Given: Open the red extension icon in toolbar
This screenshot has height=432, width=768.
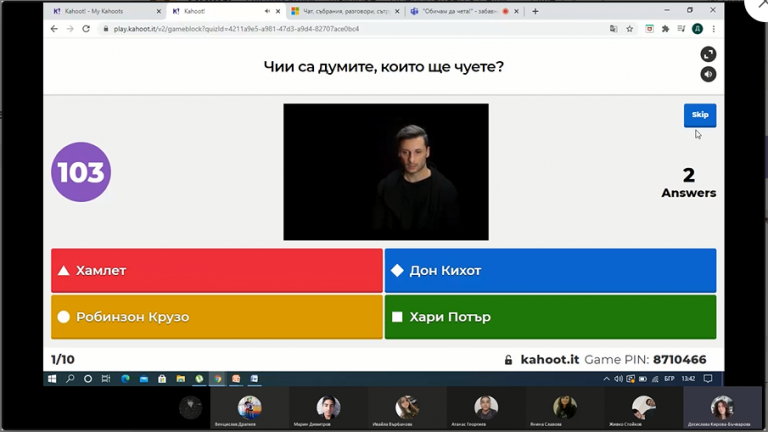Looking at the screenshot, I should click(x=649, y=29).
